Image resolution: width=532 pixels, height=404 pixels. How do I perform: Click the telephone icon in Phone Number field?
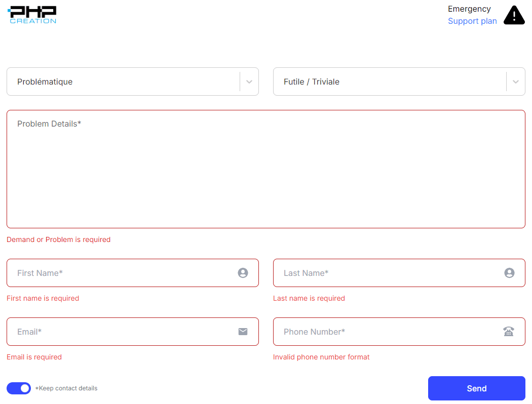point(509,332)
